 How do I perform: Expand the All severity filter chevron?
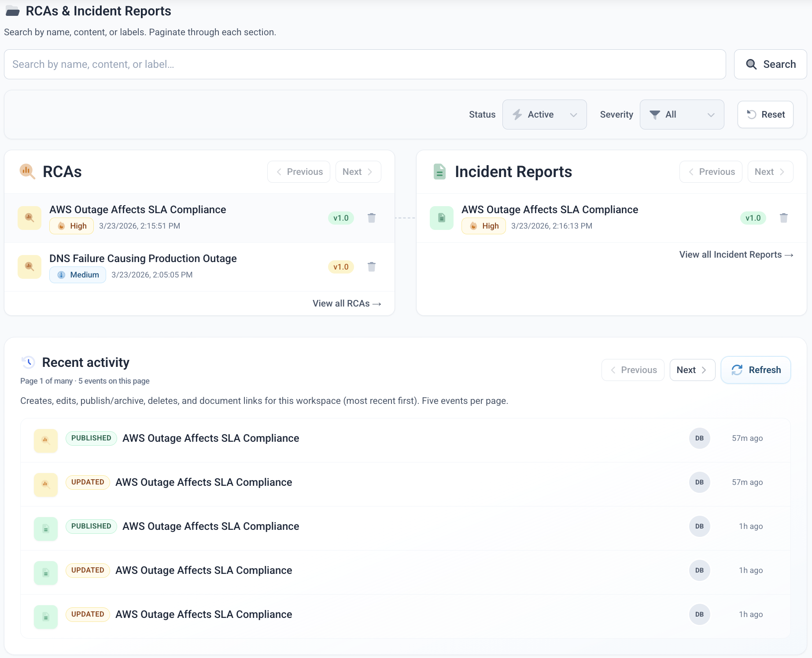pos(711,115)
